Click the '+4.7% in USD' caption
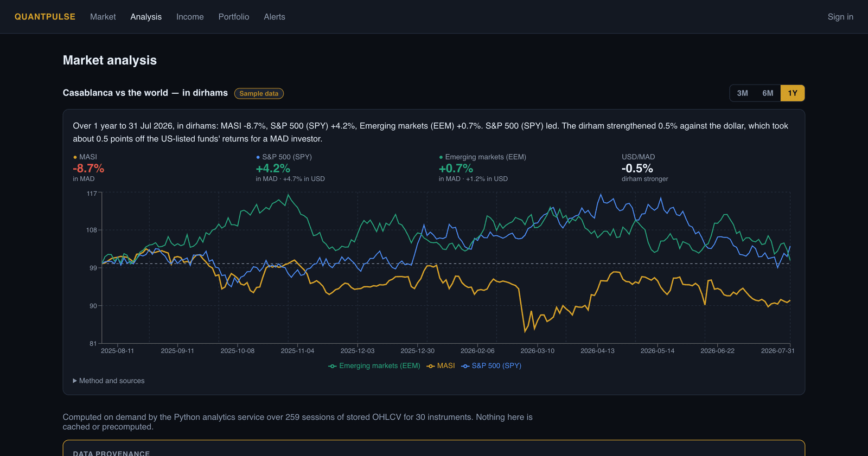 304,179
